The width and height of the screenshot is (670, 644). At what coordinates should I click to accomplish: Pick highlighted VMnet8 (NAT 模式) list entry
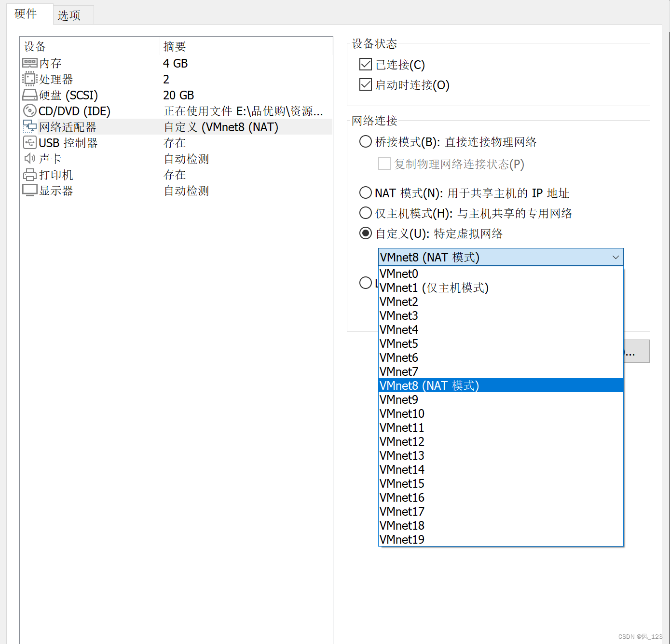(x=501, y=385)
